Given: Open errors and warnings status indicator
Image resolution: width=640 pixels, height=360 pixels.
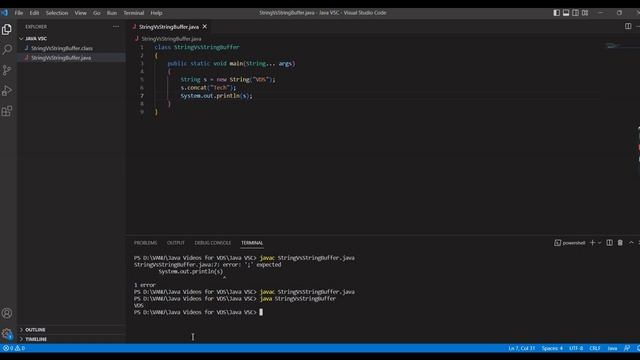Looking at the screenshot, I should pos(14,348).
